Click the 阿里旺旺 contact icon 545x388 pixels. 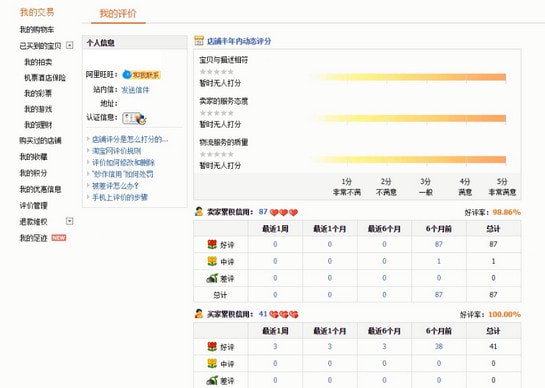[x=141, y=75]
